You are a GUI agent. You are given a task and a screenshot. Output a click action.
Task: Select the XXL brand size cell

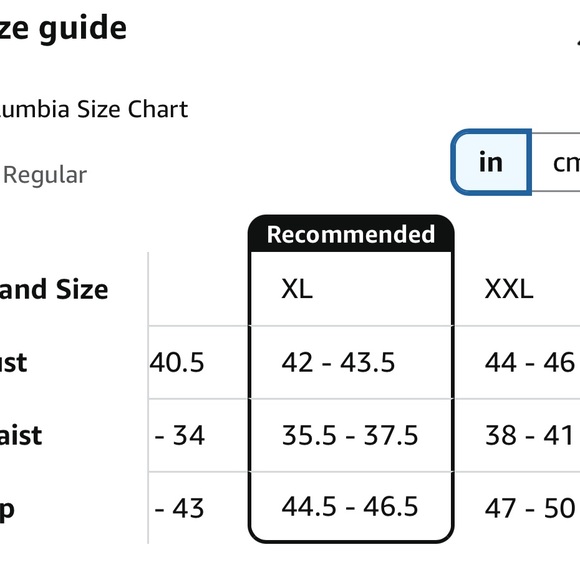[x=517, y=289]
